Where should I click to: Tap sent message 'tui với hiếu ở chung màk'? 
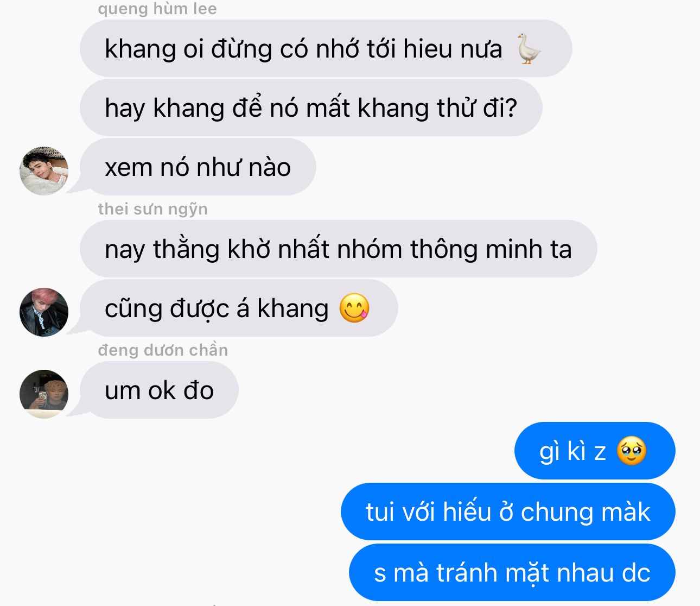(x=508, y=512)
